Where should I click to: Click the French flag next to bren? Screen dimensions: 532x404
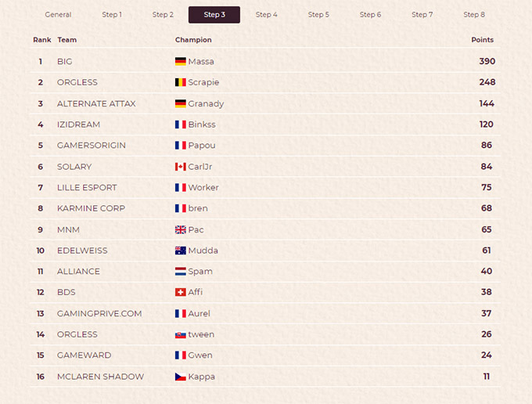(x=181, y=208)
